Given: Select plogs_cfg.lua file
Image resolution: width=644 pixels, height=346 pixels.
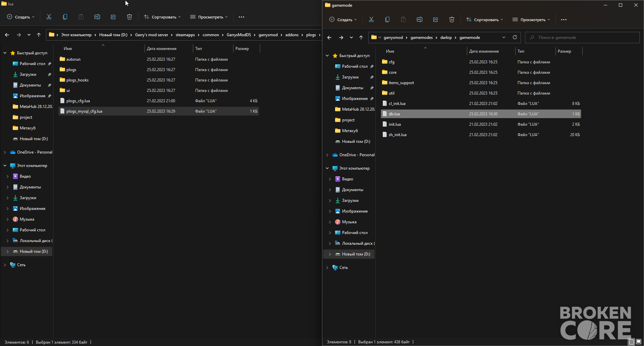Looking at the screenshot, I should coord(159,101).
